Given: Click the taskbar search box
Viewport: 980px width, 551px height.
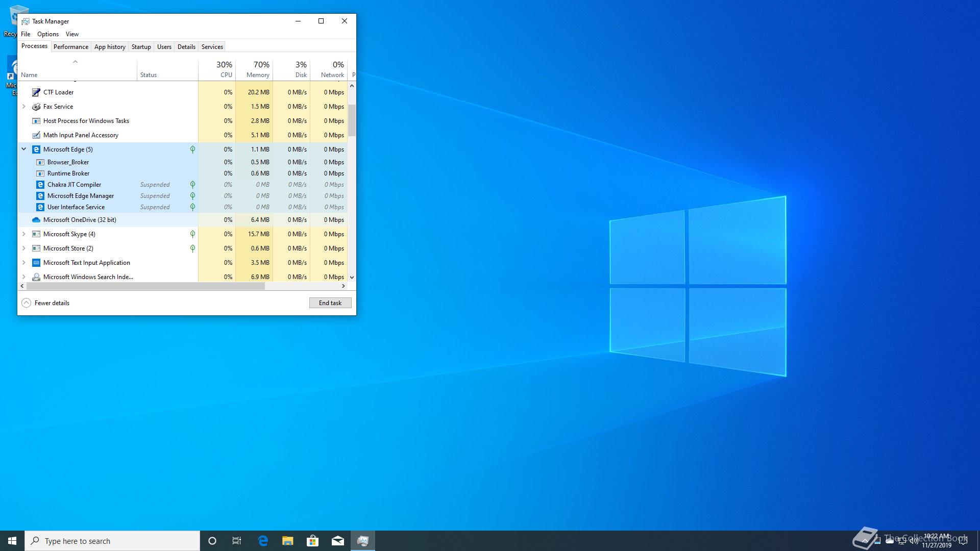Looking at the screenshot, I should click(112, 541).
